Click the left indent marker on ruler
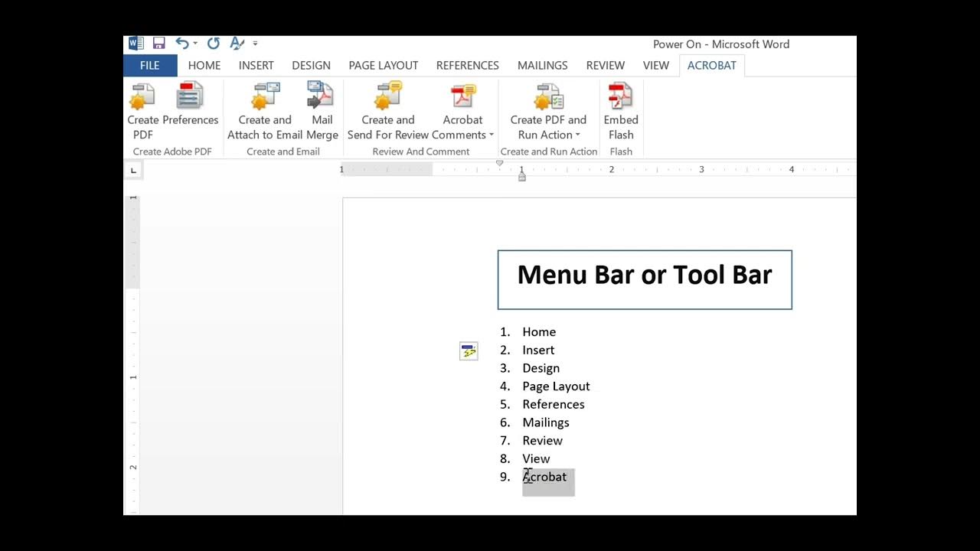Screen dimensions: 980x551 tap(522, 177)
